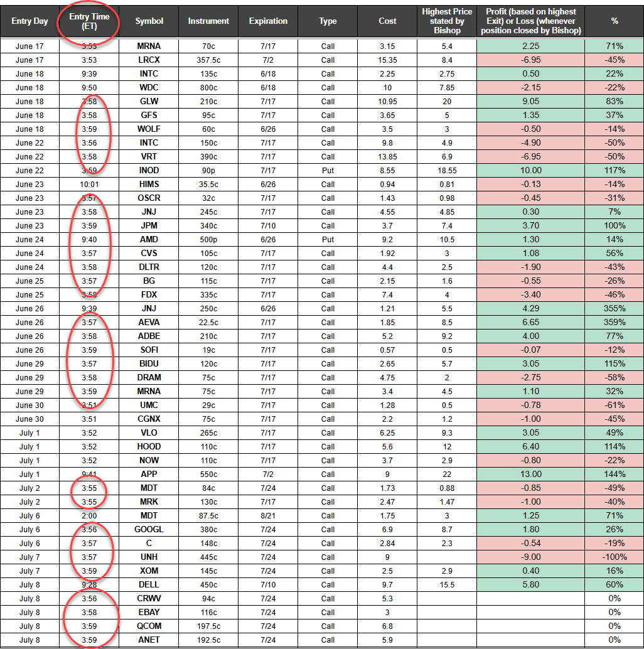Click the QCOM symbol cell

tap(149, 626)
